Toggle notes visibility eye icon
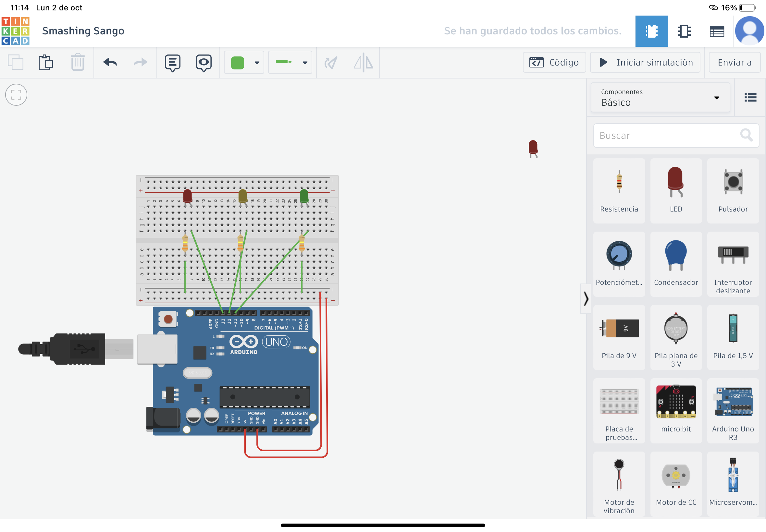The width and height of the screenshot is (766, 532). coord(204,62)
